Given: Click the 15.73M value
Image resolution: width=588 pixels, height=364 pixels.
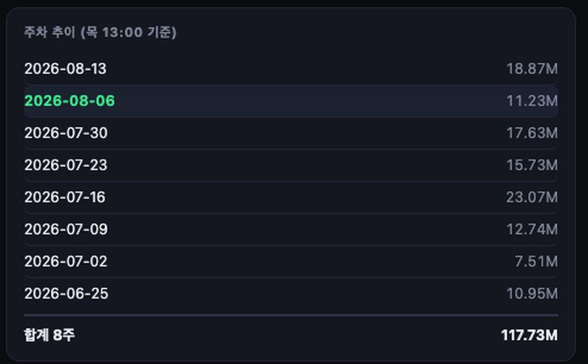Looking at the screenshot, I should click(x=531, y=165).
